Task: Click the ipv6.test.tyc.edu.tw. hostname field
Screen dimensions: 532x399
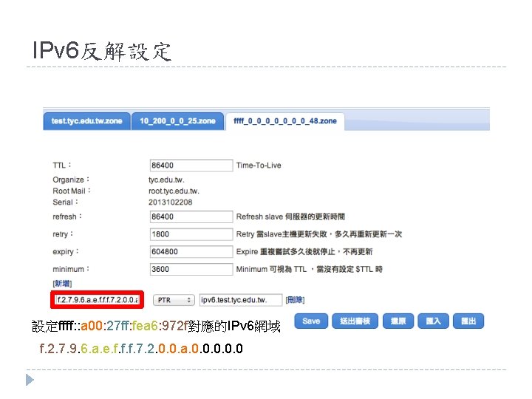Action: point(241,300)
